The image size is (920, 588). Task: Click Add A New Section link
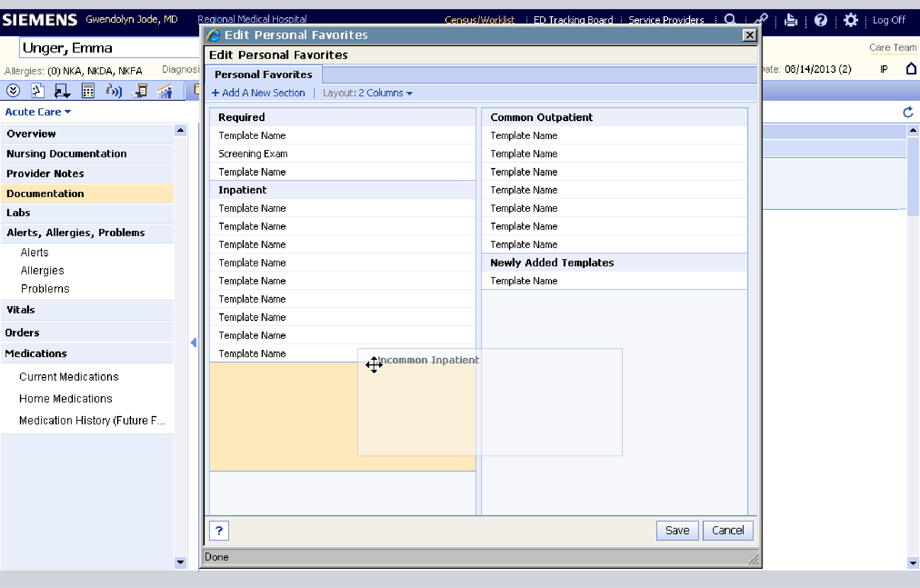tap(258, 93)
